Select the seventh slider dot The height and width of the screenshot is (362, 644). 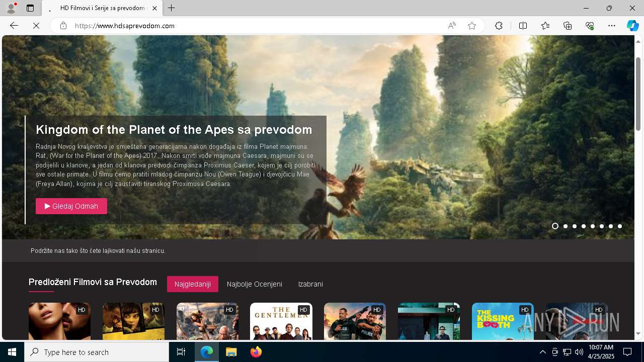(x=611, y=226)
